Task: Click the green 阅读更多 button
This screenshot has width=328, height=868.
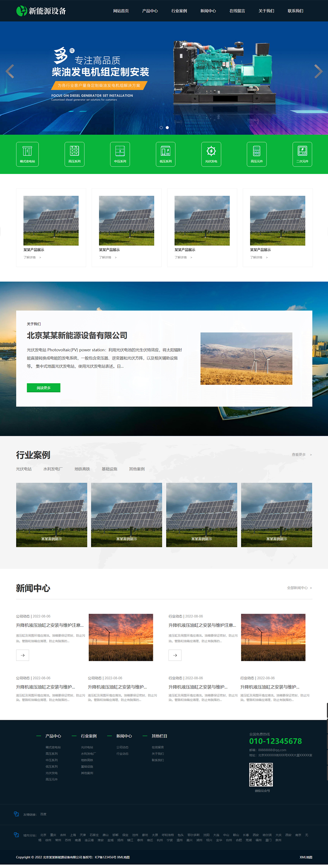Action: pos(43,388)
